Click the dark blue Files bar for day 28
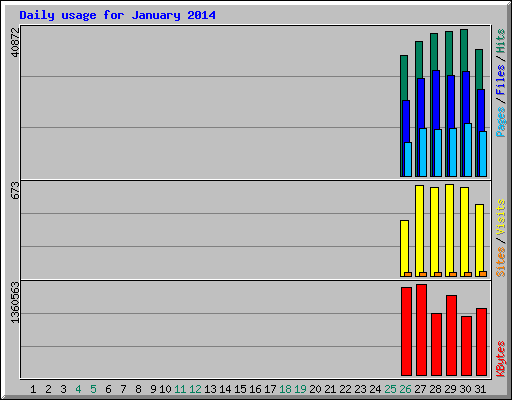 pyautogui.click(x=436, y=99)
